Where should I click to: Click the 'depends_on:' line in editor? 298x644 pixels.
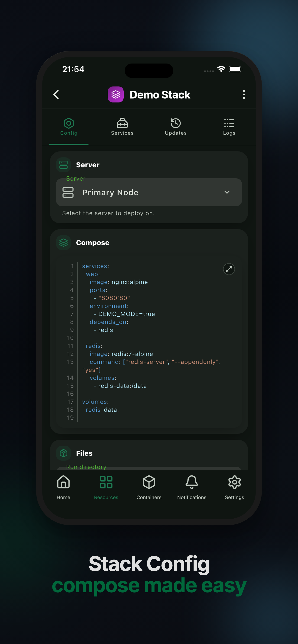109,322
